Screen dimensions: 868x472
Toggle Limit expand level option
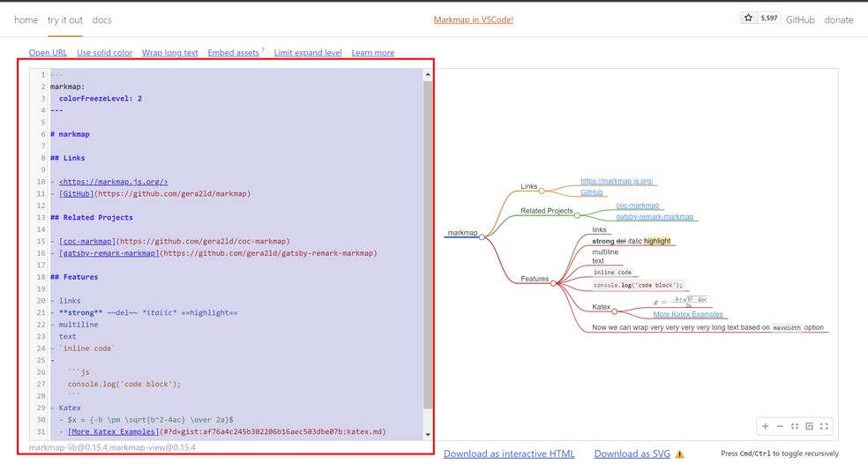(308, 53)
